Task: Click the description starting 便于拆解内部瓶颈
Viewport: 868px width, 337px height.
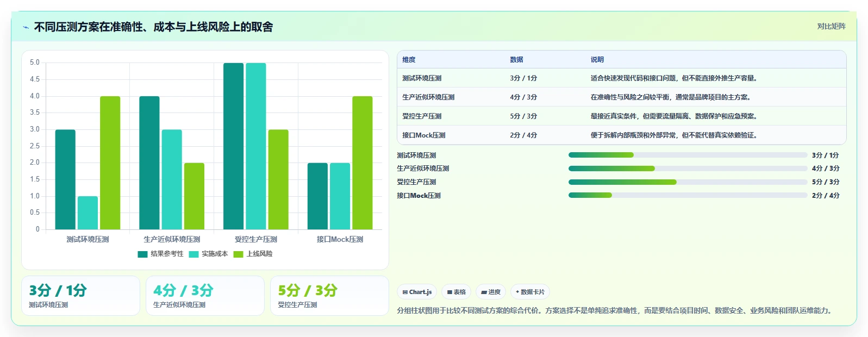Action: point(675,135)
